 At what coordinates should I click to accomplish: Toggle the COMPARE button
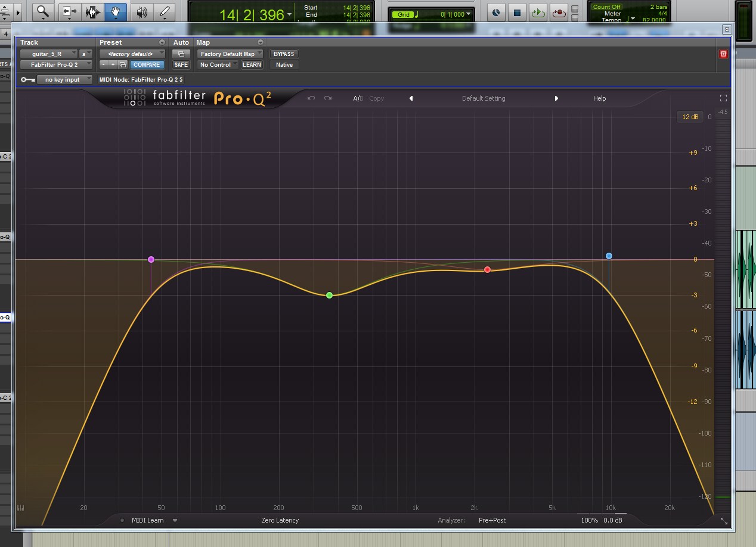tap(146, 64)
